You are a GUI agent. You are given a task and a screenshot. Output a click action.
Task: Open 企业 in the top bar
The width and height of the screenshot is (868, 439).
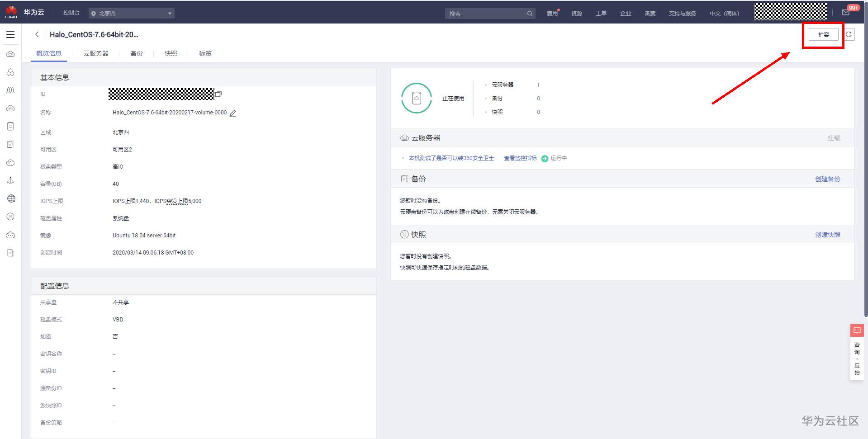[626, 14]
